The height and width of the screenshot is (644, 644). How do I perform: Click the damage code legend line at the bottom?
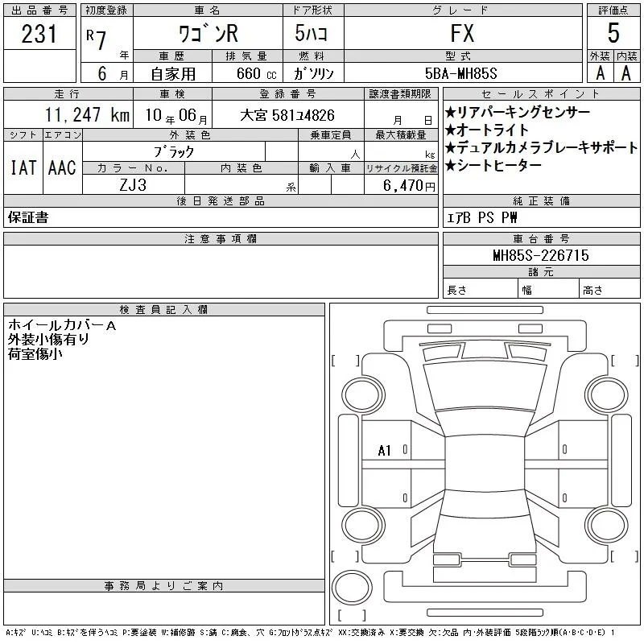(310, 633)
